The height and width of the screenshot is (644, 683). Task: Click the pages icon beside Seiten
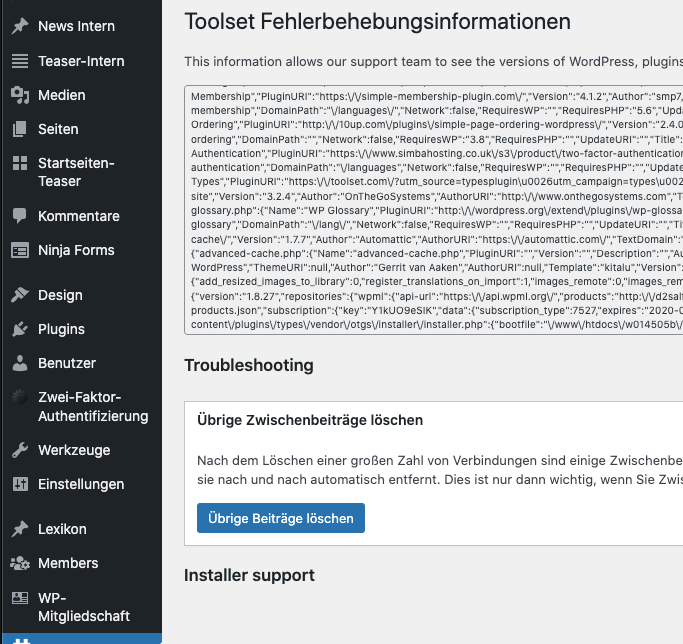[x=20, y=129]
